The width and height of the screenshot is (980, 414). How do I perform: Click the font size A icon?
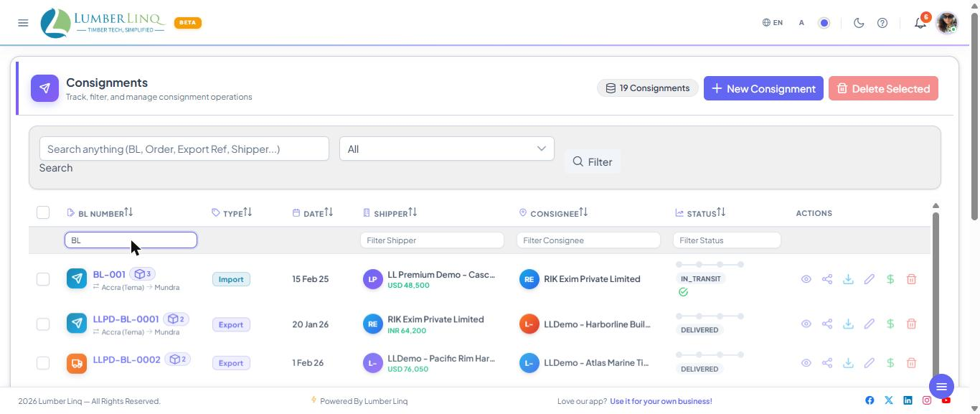click(801, 23)
